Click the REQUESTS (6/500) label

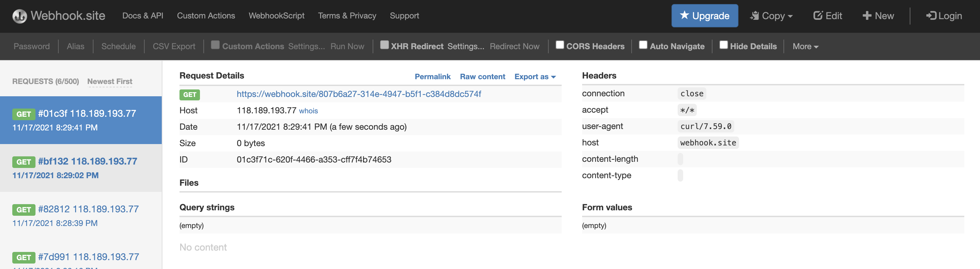pos(46,82)
